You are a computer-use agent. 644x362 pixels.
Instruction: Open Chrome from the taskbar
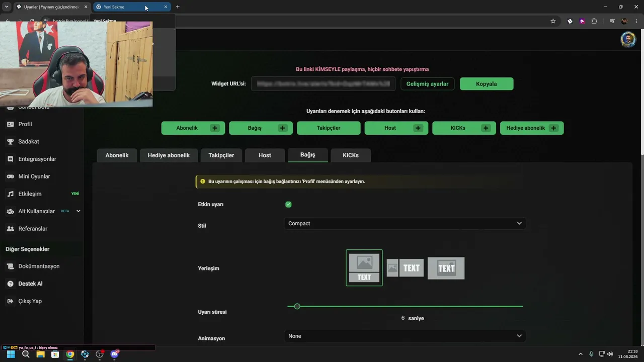70,354
